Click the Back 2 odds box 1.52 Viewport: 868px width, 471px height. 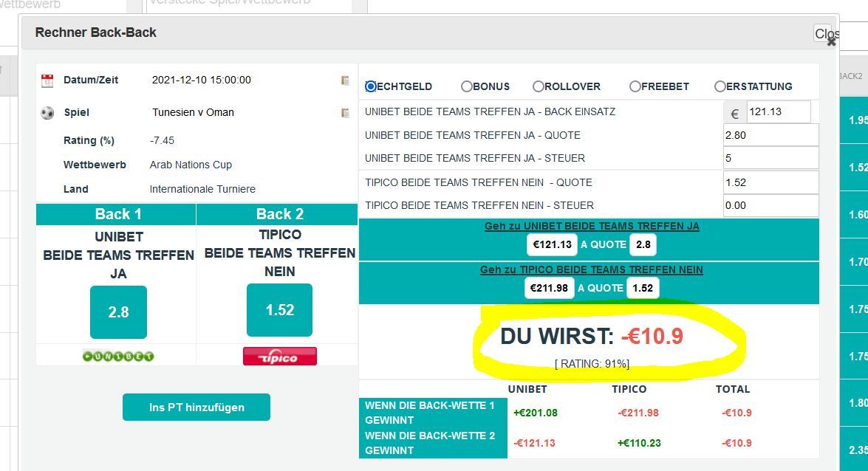(279, 310)
